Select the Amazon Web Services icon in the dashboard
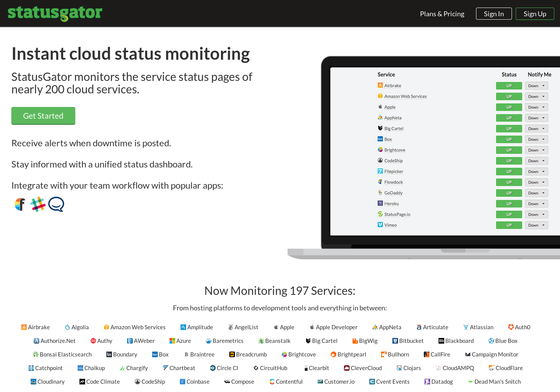The width and height of the screenshot is (560, 392). tap(380, 96)
